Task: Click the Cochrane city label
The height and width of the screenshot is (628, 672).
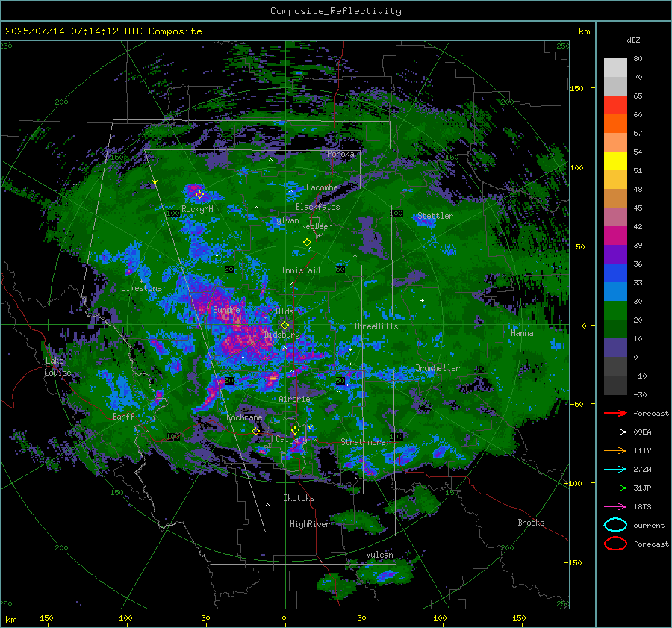Action: point(244,417)
